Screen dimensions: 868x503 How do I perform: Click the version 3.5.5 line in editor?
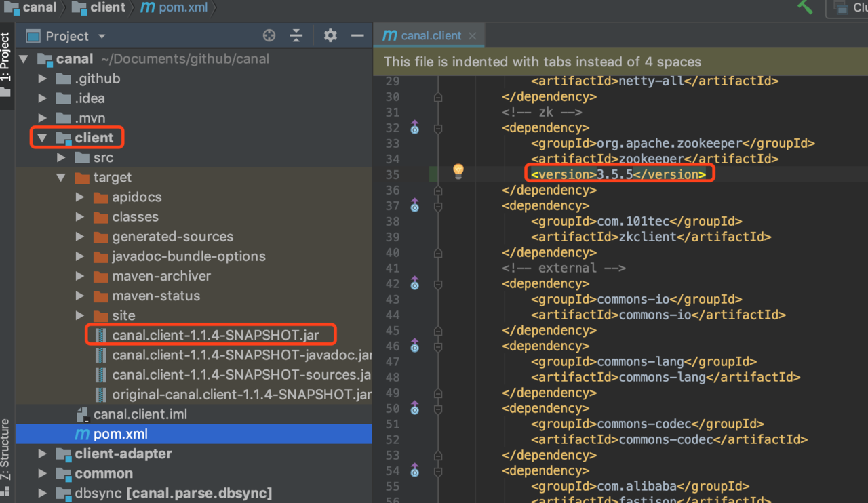coord(618,174)
